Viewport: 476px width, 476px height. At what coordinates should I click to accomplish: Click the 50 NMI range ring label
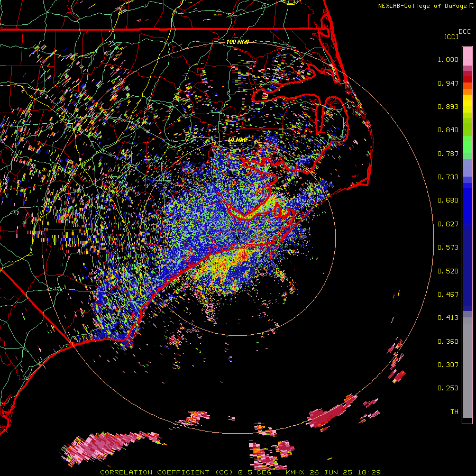tap(237, 140)
